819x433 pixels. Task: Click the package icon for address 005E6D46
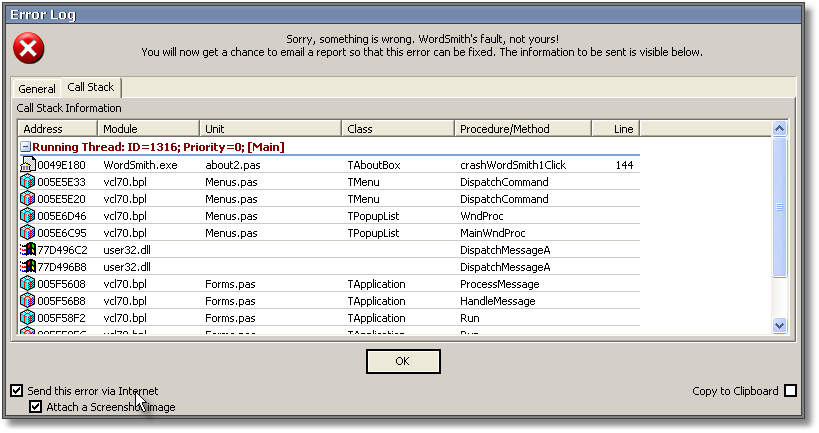tap(28, 216)
